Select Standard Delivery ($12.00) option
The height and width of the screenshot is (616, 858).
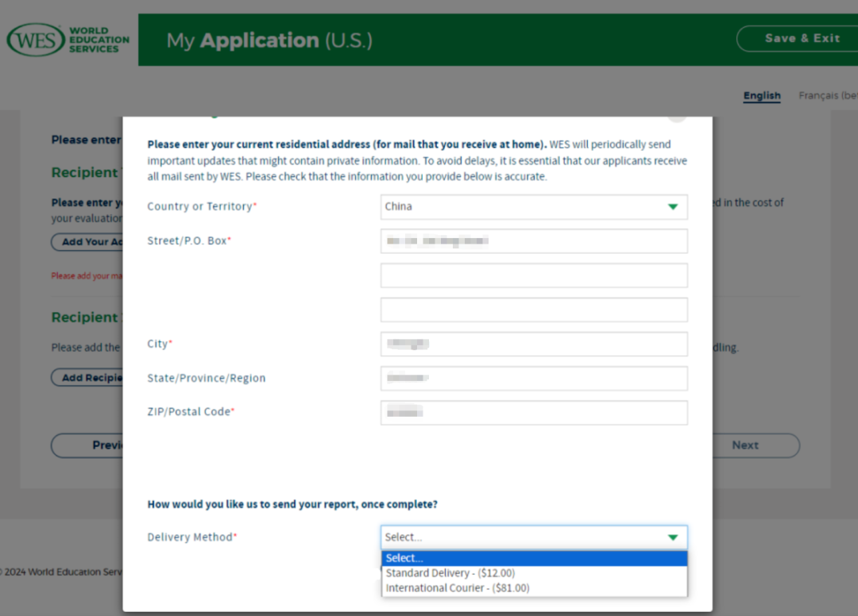click(x=450, y=573)
